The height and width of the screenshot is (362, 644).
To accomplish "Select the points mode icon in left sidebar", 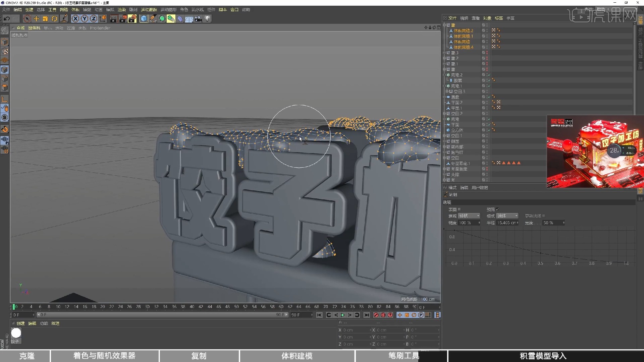I will click(x=5, y=70).
